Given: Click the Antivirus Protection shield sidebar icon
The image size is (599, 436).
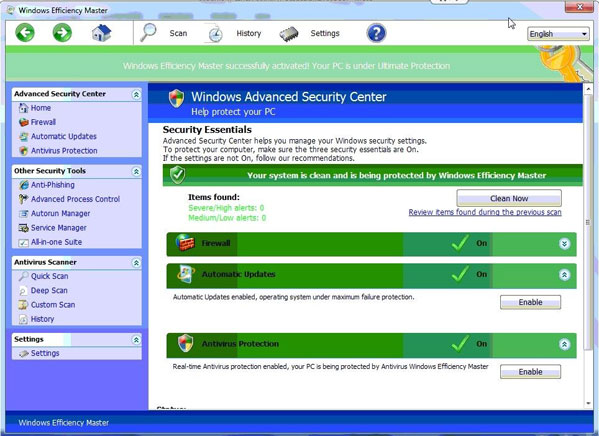Looking at the screenshot, I should point(24,151).
